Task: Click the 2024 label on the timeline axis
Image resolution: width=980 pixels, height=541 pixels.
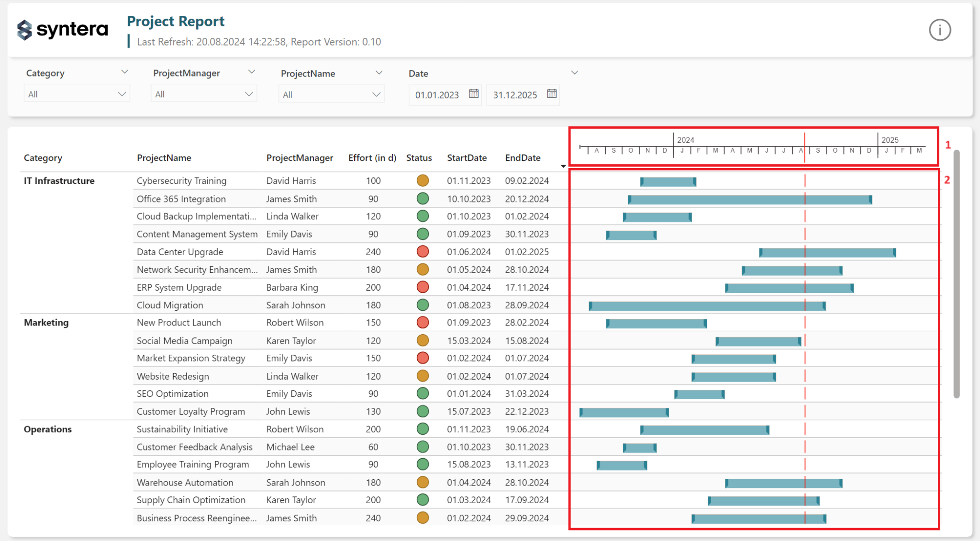Action: coord(686,139)
